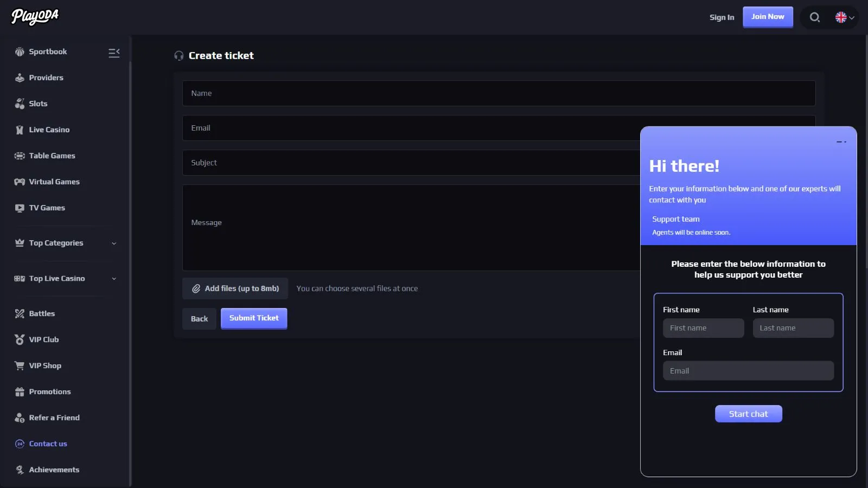The width and height of the screenshot is (868, 488).
Task: Click the chat First name field
Action: (703, 328)
